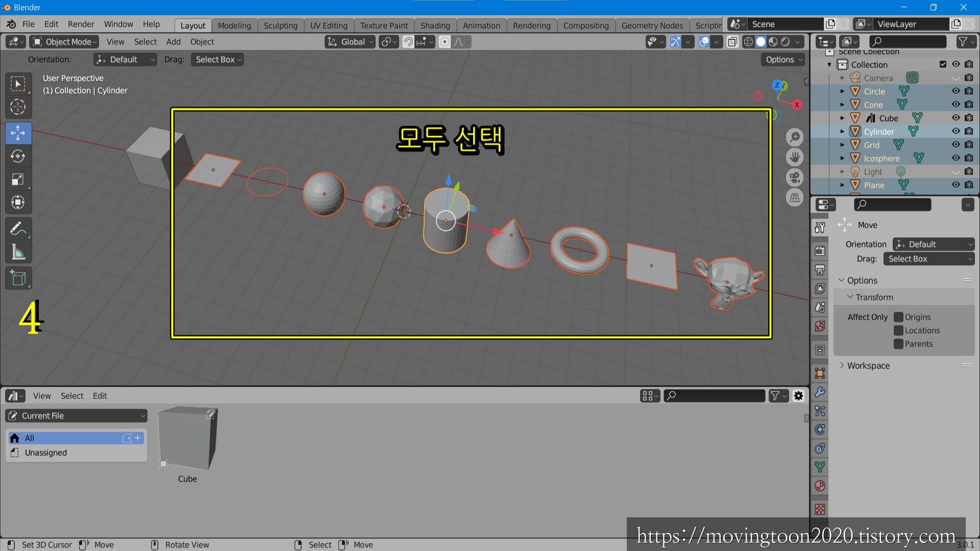The height and width of the screenshot is (551, 980).
Task: Select the Annotate tool
Action: (x=18, y=229)
